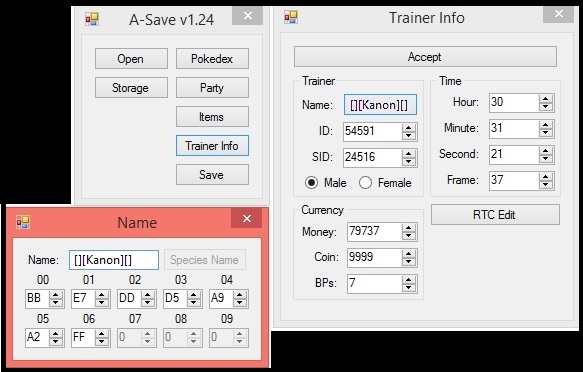
Task: Decrease the Frame value
Action: click(545, 185)
